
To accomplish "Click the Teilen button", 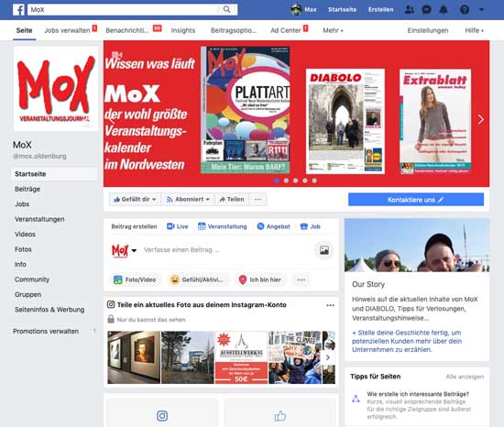I will [232, 200].
